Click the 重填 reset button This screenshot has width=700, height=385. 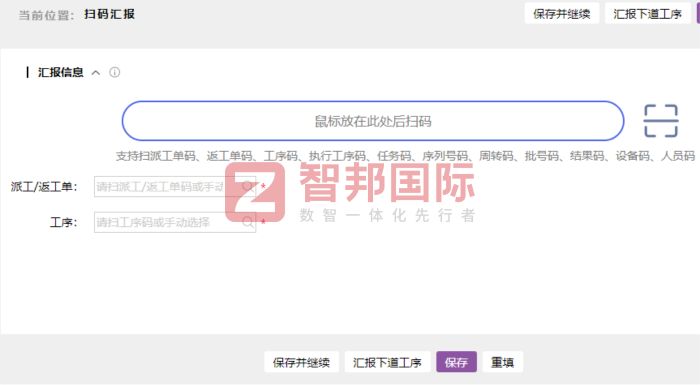point(502,362)
